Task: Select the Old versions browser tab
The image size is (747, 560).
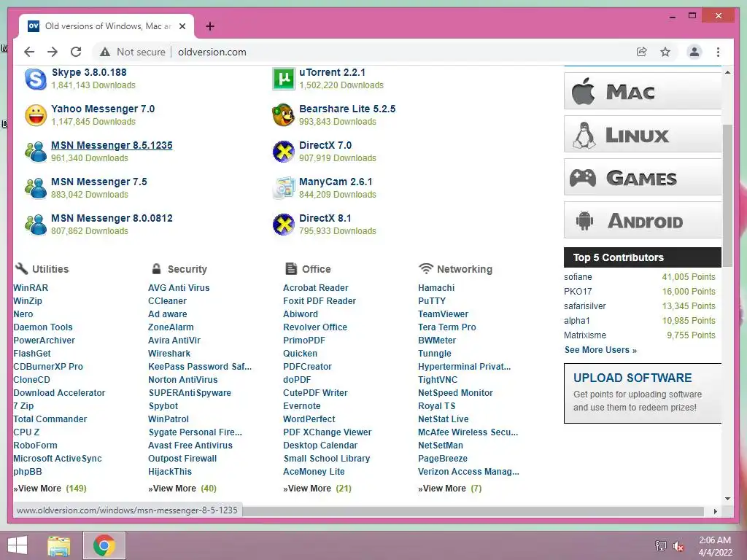Action: click(x=107, y=26)
